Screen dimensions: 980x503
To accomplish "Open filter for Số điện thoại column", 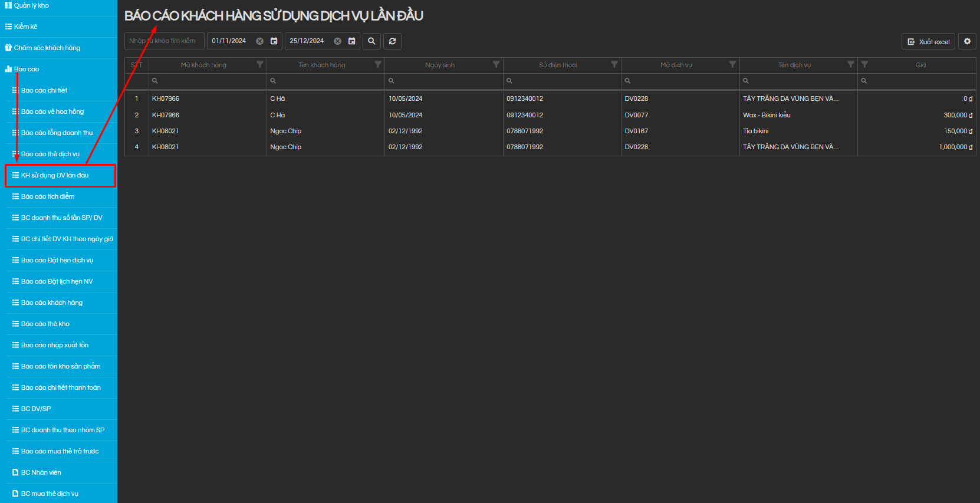I will point(614,65).
